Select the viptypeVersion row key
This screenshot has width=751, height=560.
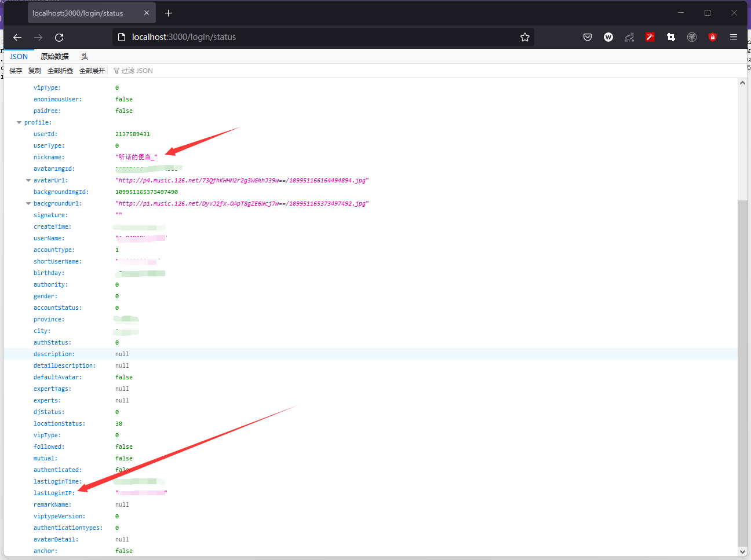tap(60, 517)
